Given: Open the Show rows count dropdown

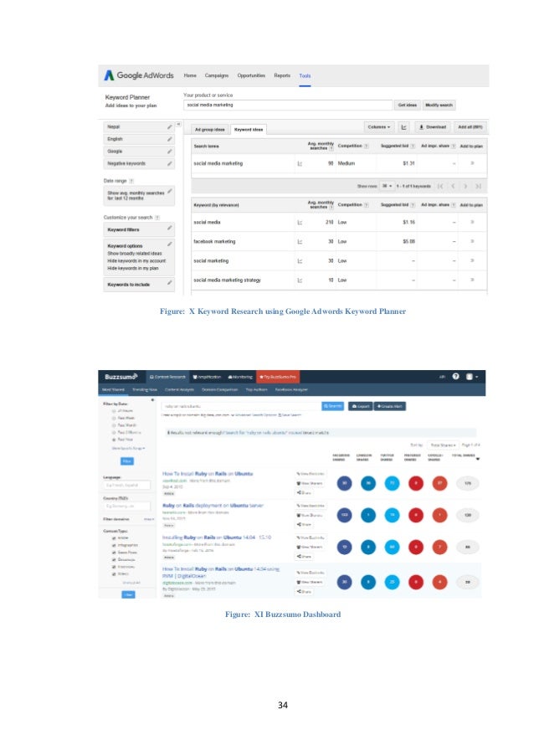Looking at the screenshot, I should (x=387, y=186).
